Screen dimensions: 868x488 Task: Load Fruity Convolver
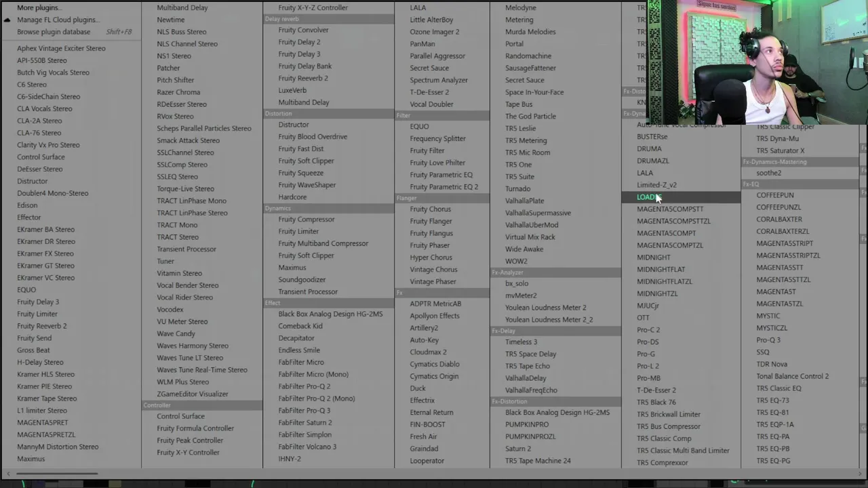[303, 30]
